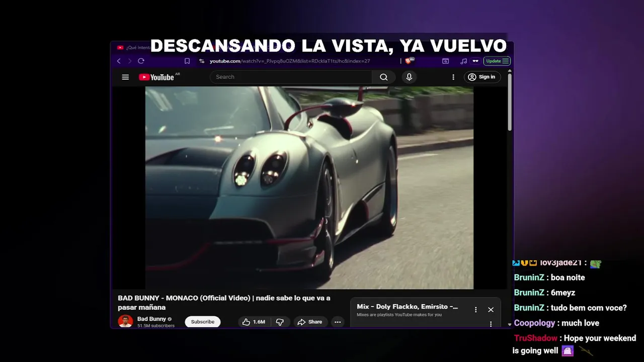Click the search magnifier button
This screenshot has height=362, width=644.
coord(384,77)
